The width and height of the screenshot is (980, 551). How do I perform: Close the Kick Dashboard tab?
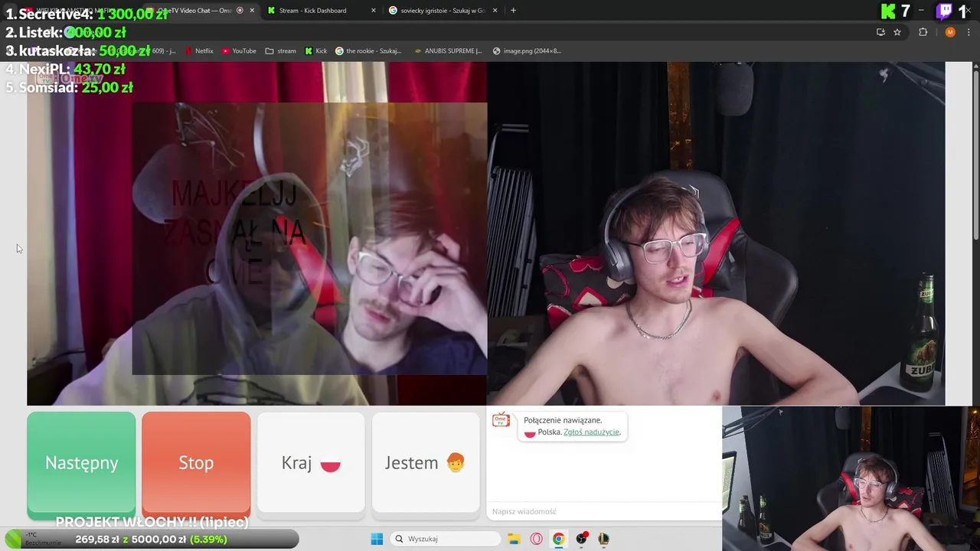374,11
